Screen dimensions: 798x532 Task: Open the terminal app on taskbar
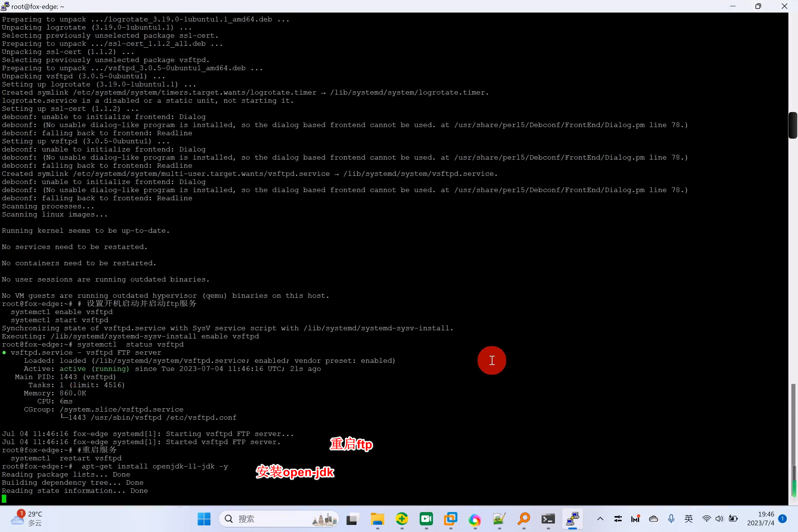pyautogui.click(x=548, y=519)
